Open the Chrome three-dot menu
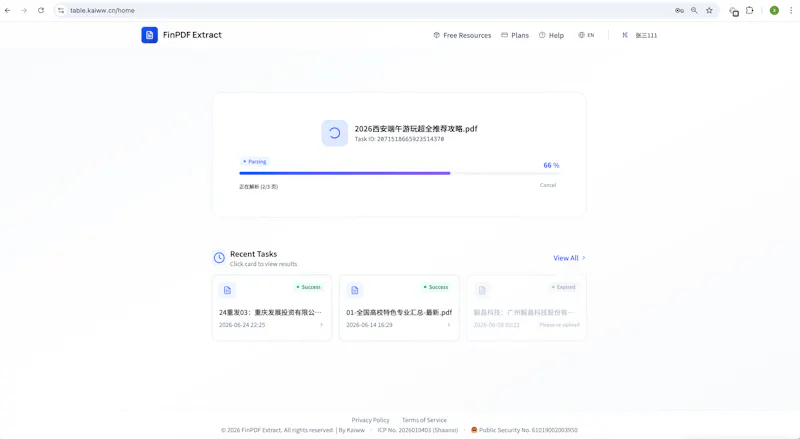Image resolution: width=800 pixels, height=439 pixels. [791, 10]
